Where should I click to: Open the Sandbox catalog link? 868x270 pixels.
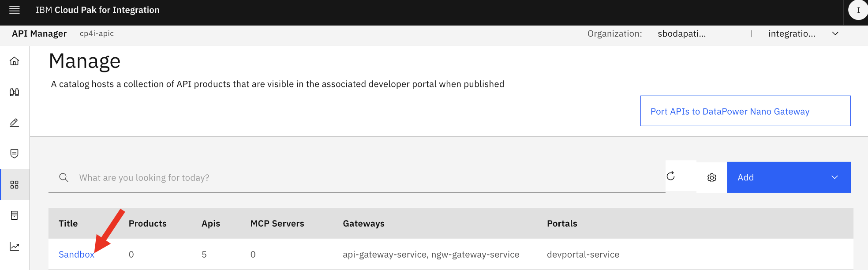click(76, 255)
